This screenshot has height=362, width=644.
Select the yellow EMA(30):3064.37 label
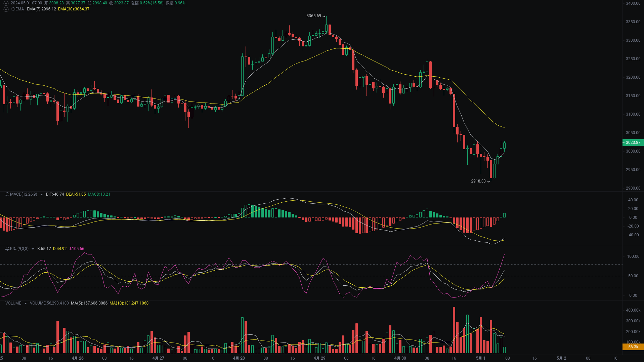coord(73,9)
